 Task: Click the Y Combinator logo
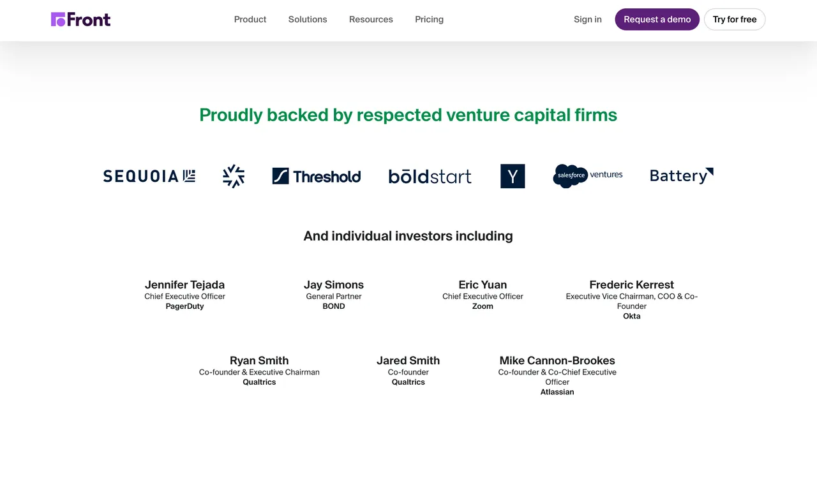(513, 176)
